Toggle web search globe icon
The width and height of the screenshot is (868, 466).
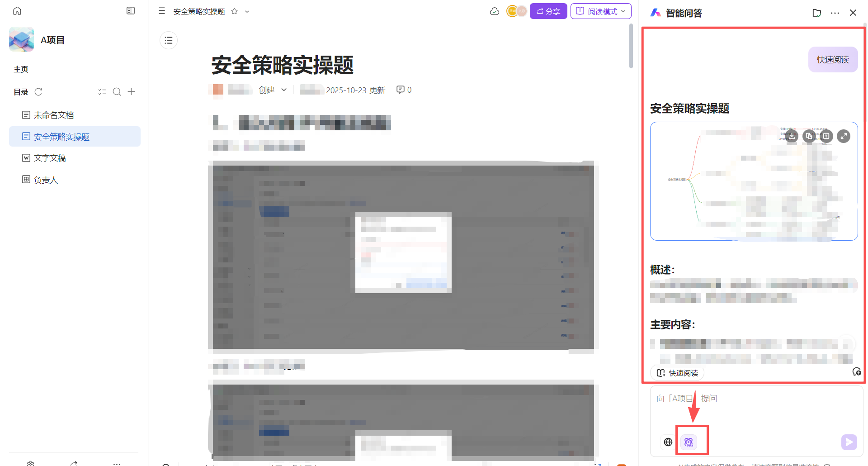(668, 442)
